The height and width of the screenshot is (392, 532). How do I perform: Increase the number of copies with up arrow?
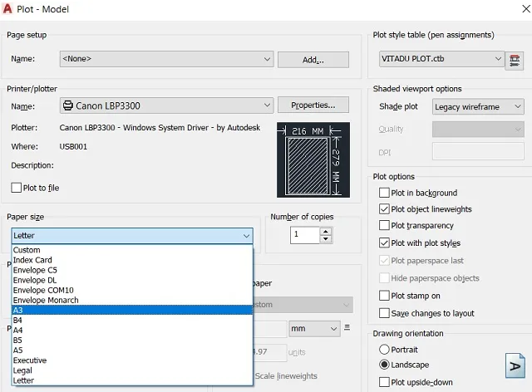326,231
